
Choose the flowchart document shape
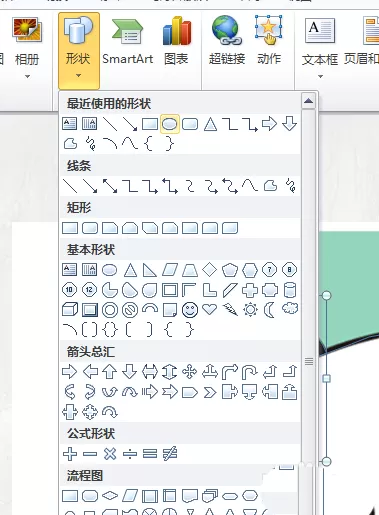[x=190, y=496]
